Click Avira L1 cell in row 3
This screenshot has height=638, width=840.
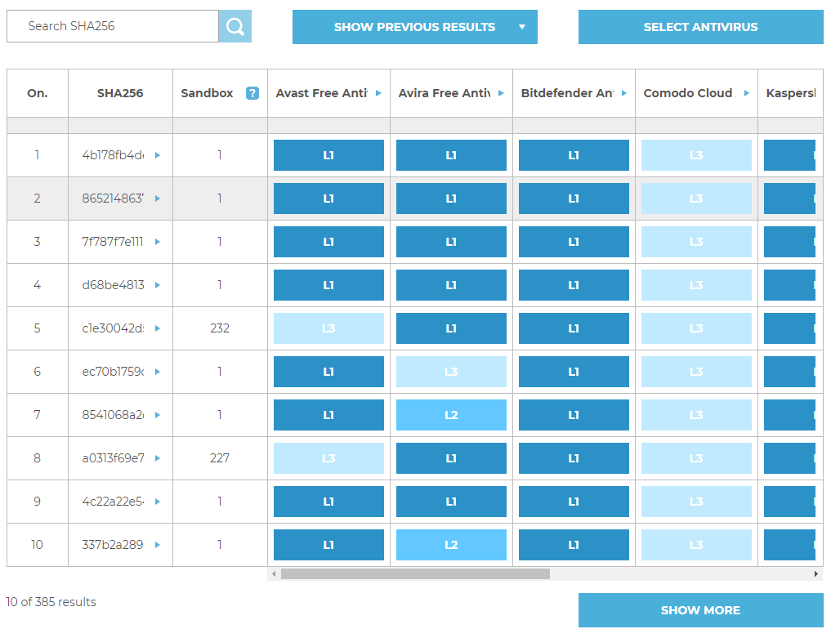pyautogui.click(x=452, y=242)
